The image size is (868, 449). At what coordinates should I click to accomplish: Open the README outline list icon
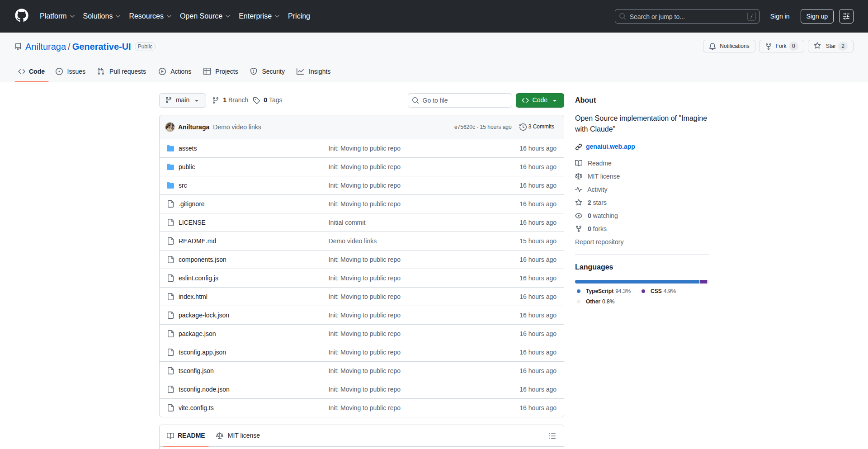click(x=552, y=435)
